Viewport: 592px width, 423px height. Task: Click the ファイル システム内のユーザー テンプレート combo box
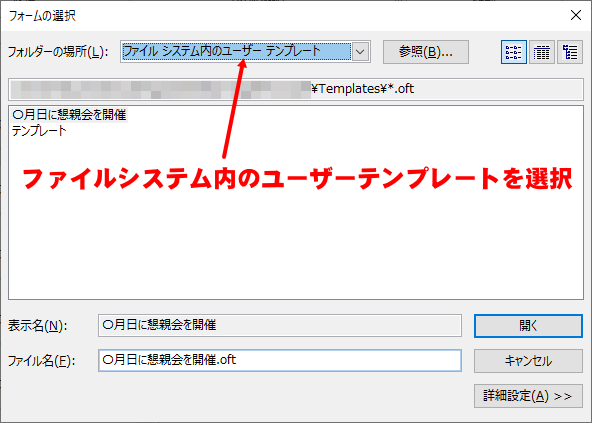(x=245, y=51)
